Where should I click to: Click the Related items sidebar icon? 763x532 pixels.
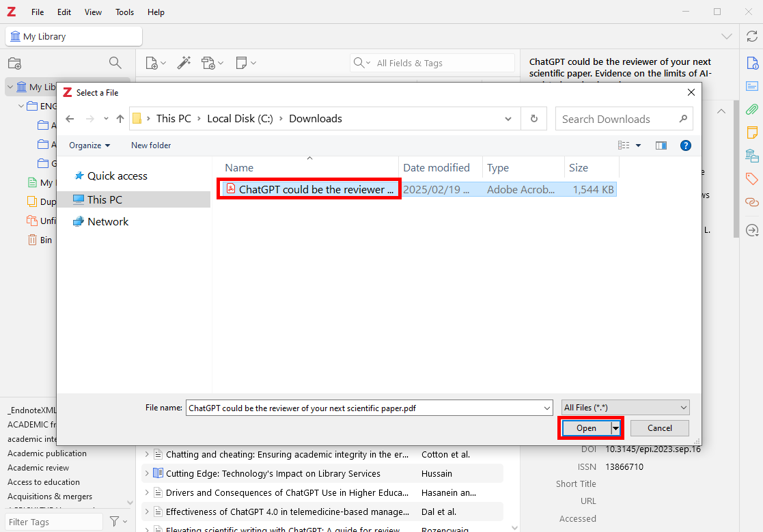point(751,202)
